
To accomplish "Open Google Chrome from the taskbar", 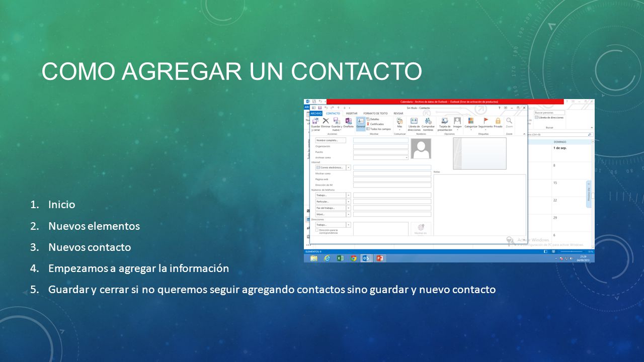I will pos(354,258).
